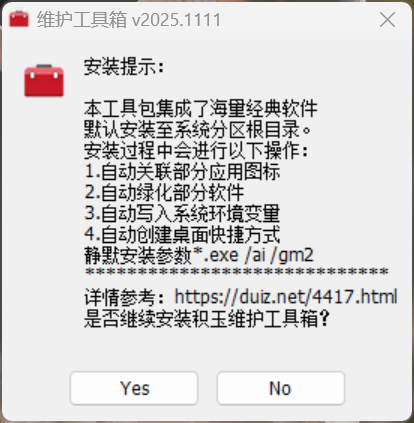Decline installation with the No button

pos(281,388)
